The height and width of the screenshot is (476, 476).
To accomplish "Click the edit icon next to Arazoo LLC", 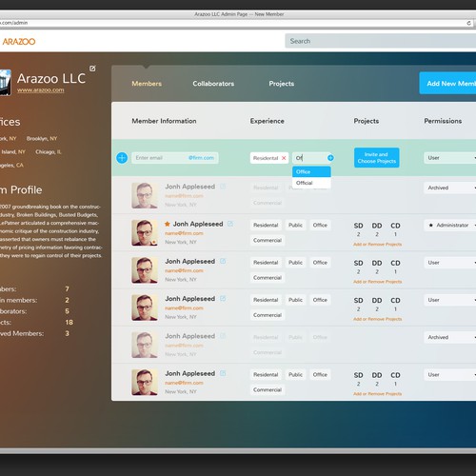I will 92,69.
